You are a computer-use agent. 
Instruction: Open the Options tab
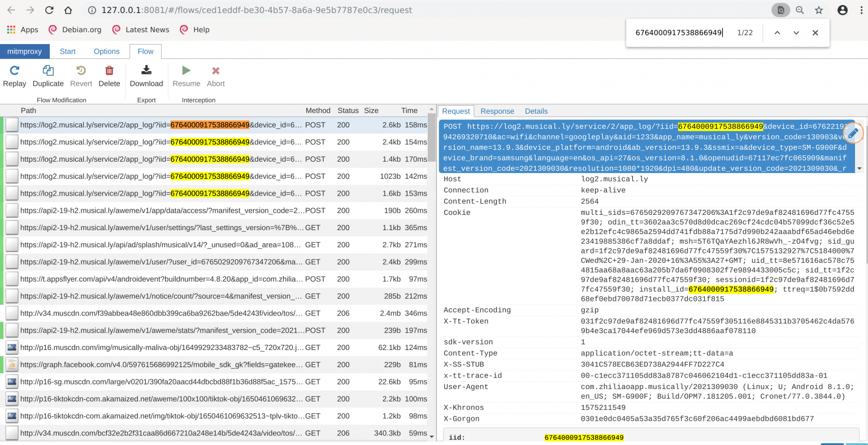click(107, 51)
